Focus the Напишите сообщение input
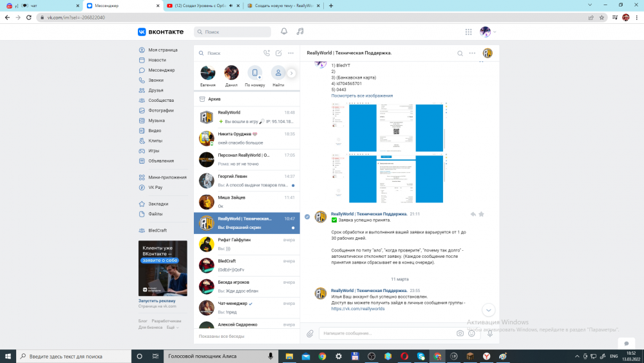644x363 pixels. (386, 333)
